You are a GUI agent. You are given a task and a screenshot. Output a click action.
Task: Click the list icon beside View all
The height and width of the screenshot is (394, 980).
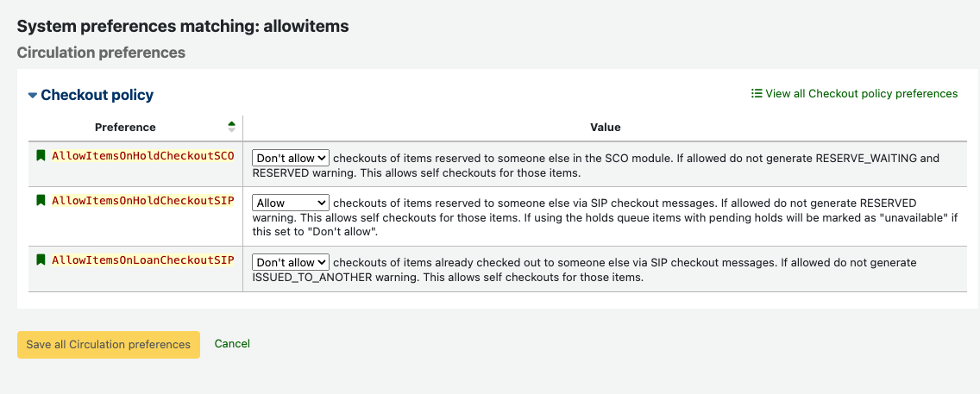pos(757,94)
